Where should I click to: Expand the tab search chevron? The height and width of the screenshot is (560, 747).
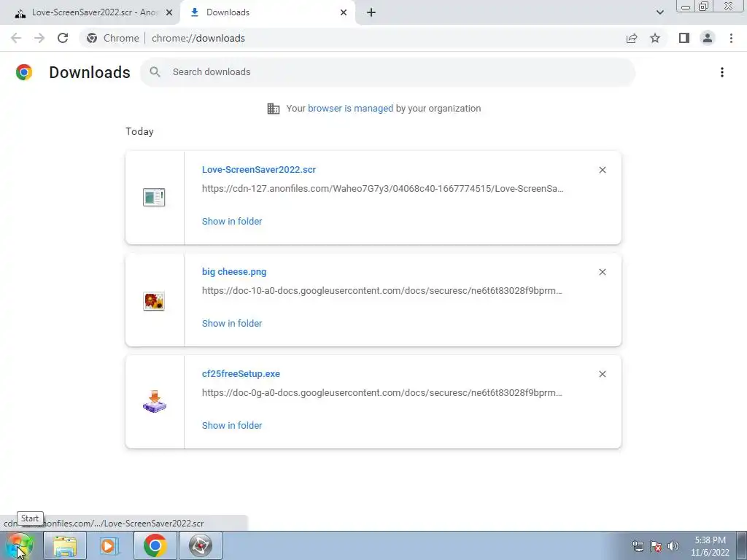[x=659, y=12]
